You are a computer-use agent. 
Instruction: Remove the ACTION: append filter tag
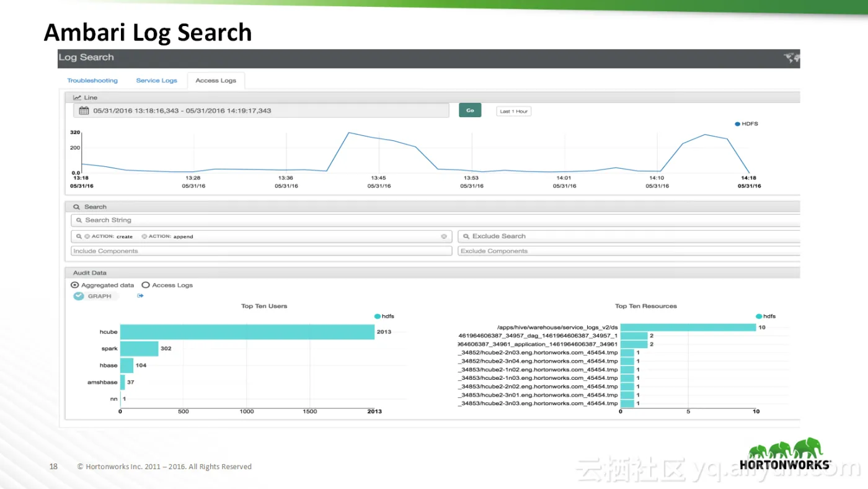coord(144,236)
